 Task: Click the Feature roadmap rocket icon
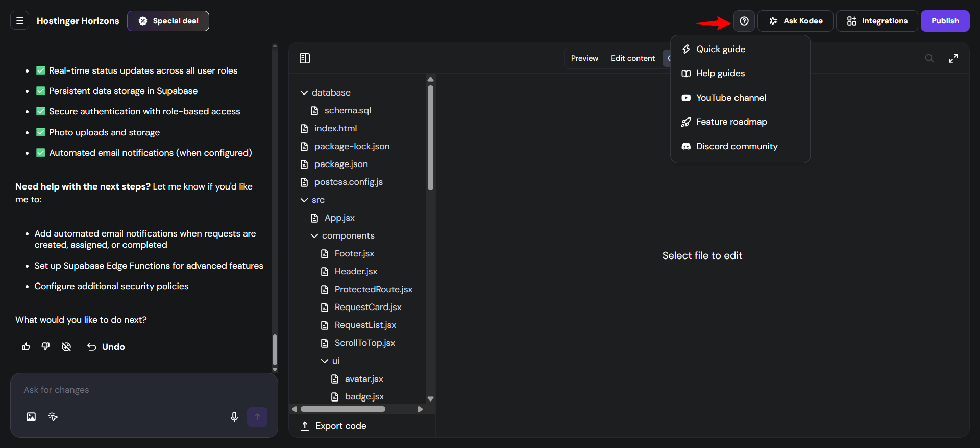686,122
